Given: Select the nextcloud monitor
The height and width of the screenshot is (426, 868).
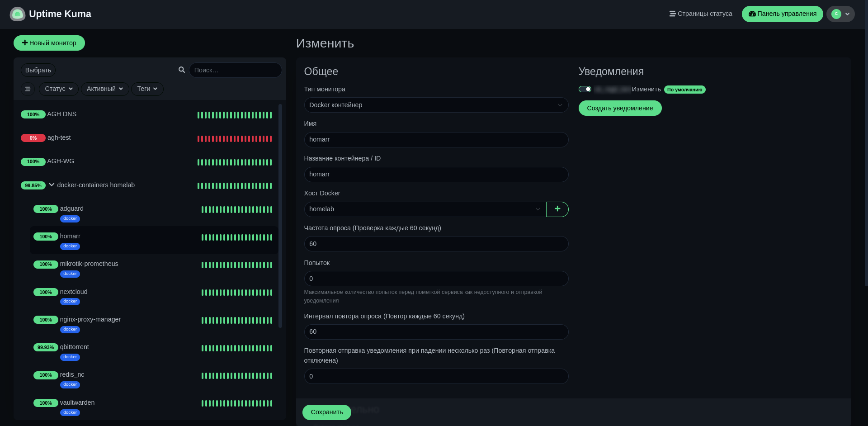Looking at the screenshot, I should point(154,296).
